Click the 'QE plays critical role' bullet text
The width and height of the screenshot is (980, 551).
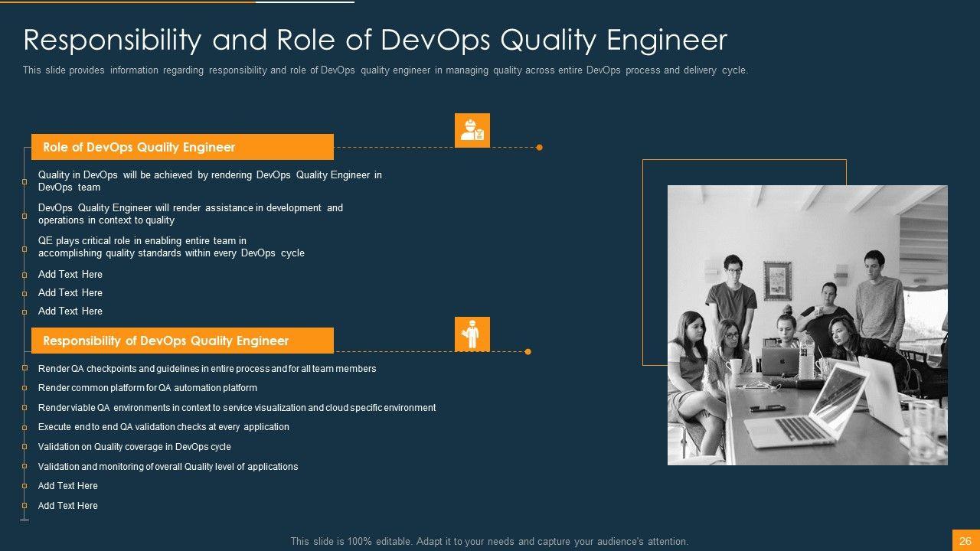(x=171, y=246)
